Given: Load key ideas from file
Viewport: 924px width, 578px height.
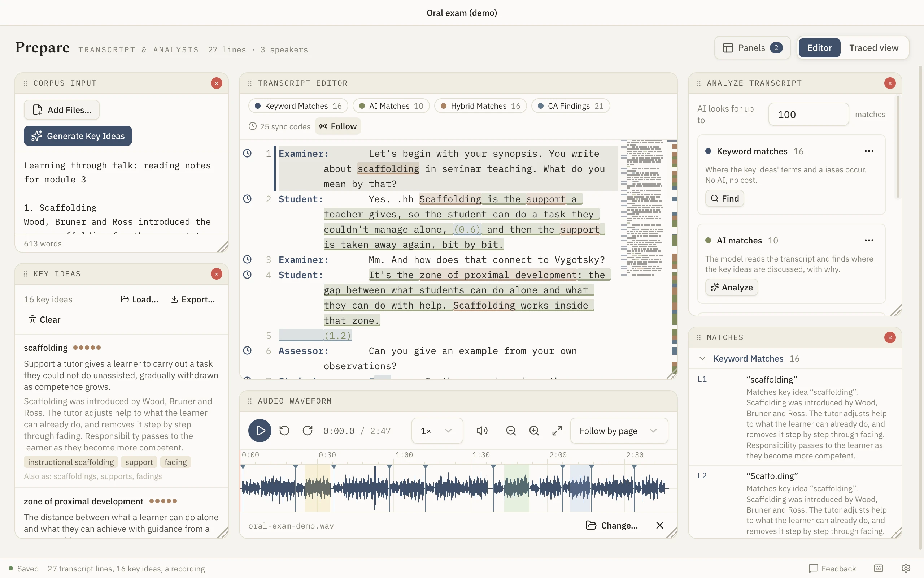Looking at the screenshot, I should coord(139,299).
